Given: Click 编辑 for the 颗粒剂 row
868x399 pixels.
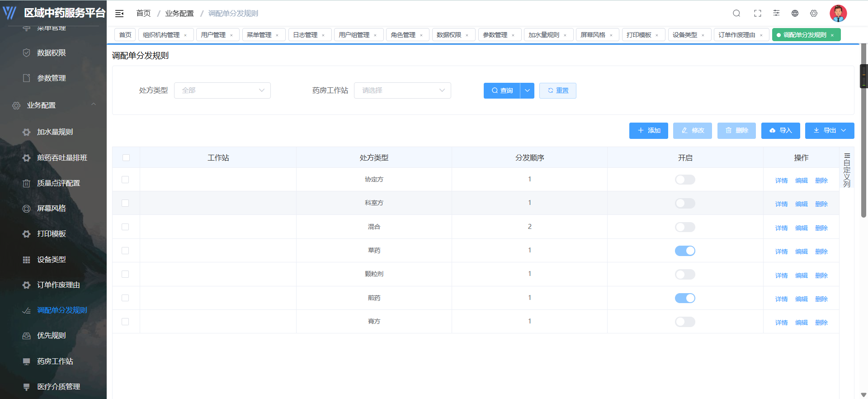Looking at the screenshot, I should pos(801,275).
